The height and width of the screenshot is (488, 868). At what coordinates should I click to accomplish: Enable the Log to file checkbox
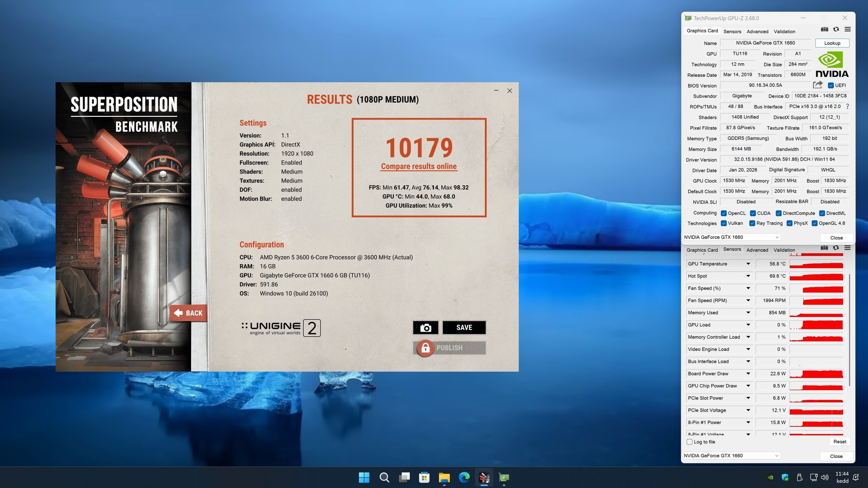(690, 442)
